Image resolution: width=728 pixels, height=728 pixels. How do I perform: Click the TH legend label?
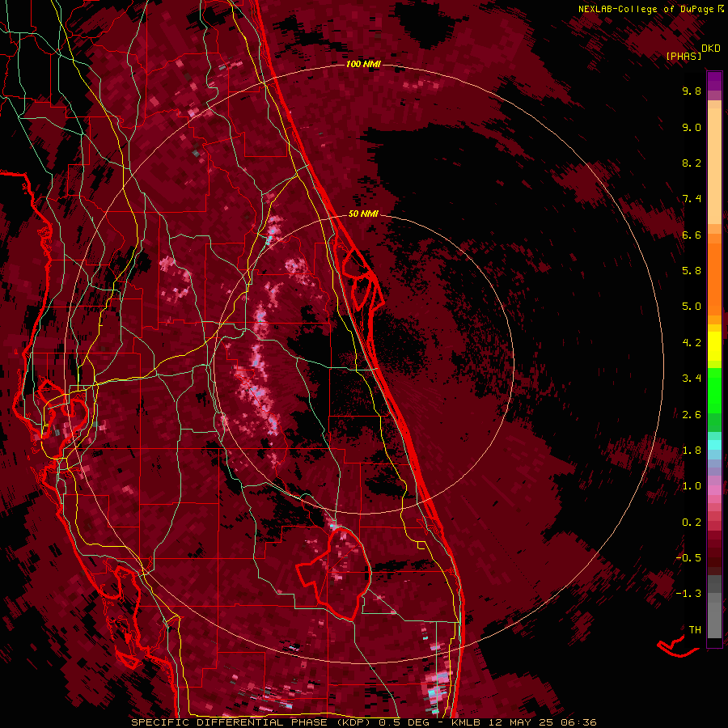point(695,630)
